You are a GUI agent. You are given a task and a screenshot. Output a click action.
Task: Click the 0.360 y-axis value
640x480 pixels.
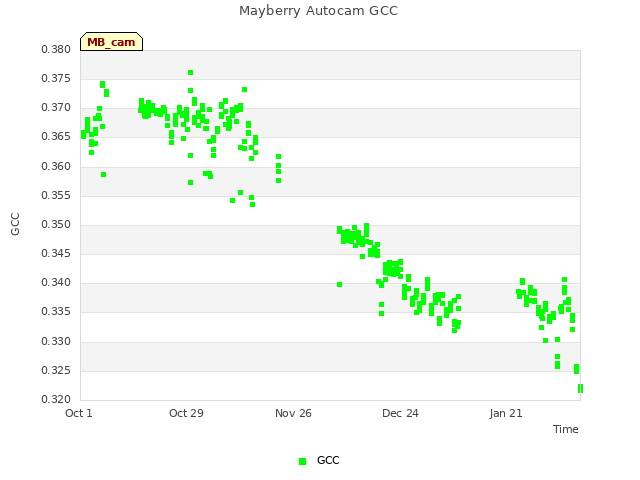pos(56,167)
